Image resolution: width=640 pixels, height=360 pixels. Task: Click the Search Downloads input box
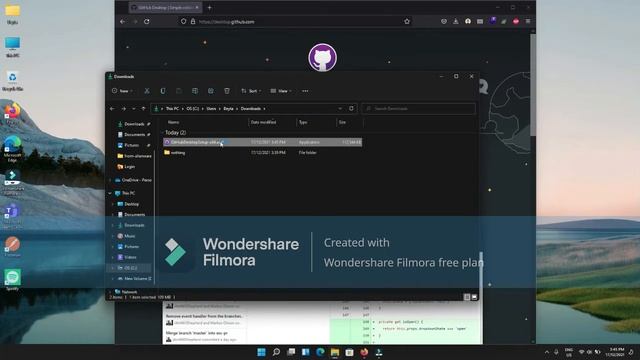click(418, 109)
